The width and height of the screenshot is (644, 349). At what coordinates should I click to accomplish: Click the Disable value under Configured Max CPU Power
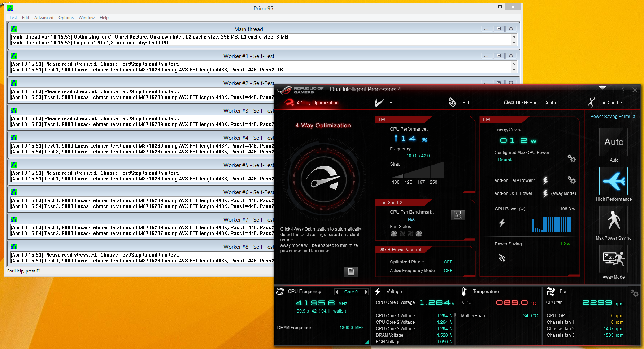point(505,160)
